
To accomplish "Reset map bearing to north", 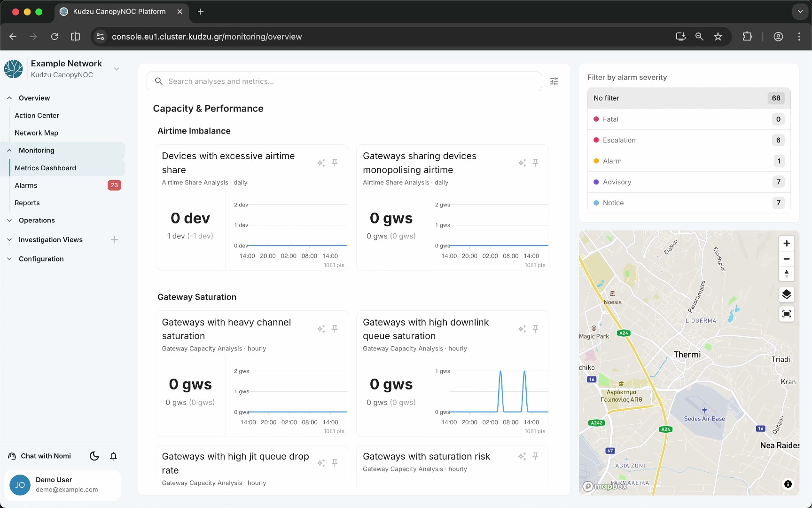I will point(787,274).
